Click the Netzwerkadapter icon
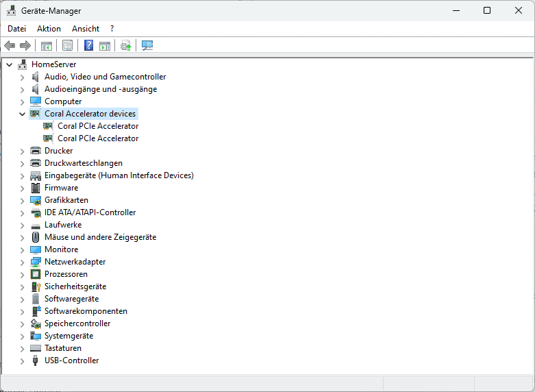 [36, 262]
